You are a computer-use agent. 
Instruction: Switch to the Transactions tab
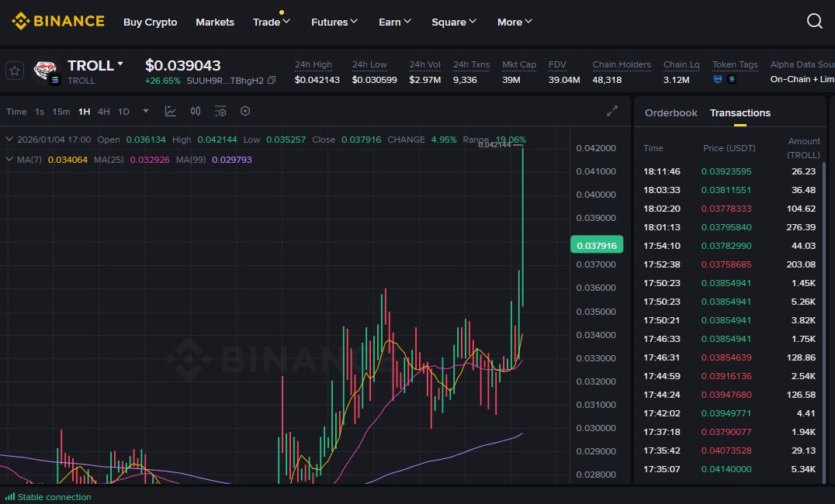click(740, 113)
